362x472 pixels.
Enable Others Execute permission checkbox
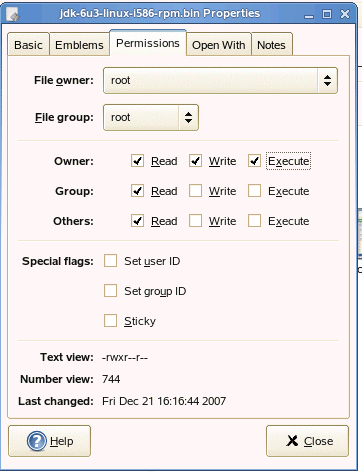pos(254,221)
